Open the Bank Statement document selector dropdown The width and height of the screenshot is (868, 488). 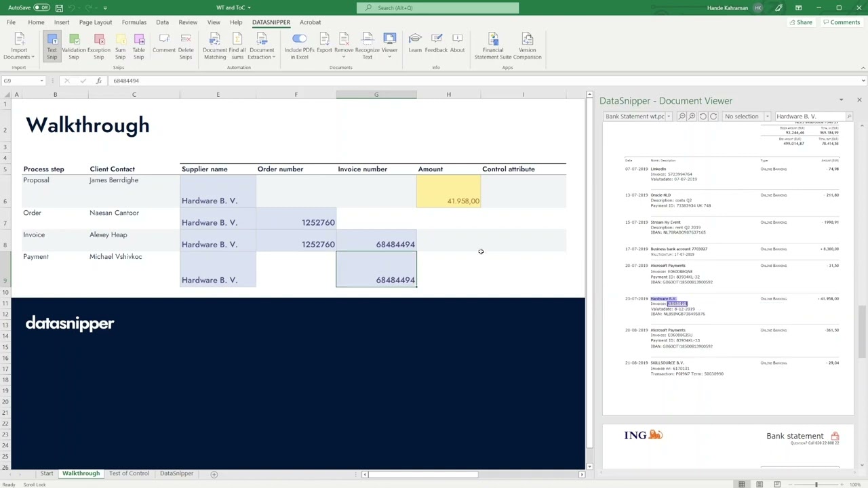click(x=669, y=117)
